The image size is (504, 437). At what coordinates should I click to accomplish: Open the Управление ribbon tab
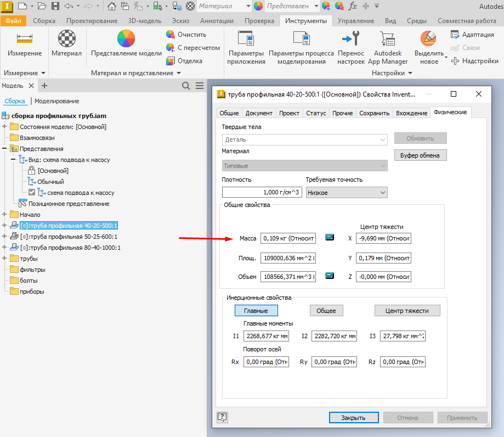356,21
